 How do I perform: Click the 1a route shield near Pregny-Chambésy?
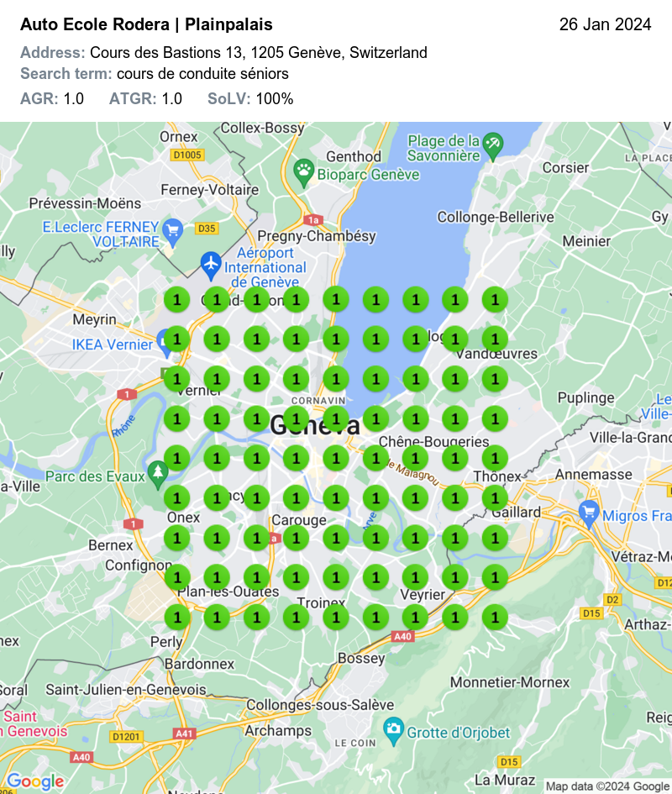(x=314, y=218)
